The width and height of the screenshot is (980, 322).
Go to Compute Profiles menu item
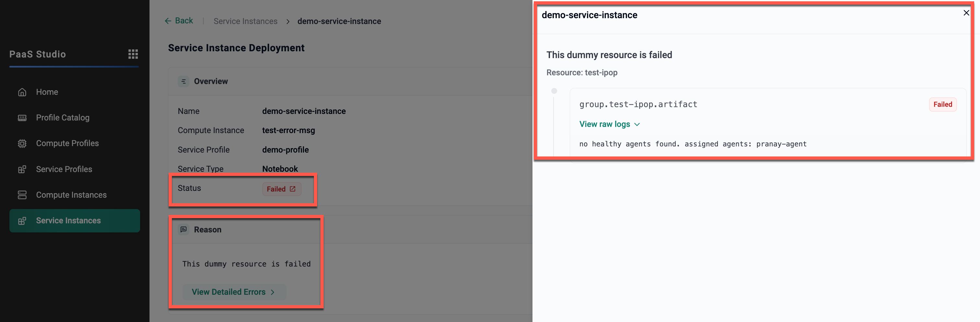click(67, 143)
